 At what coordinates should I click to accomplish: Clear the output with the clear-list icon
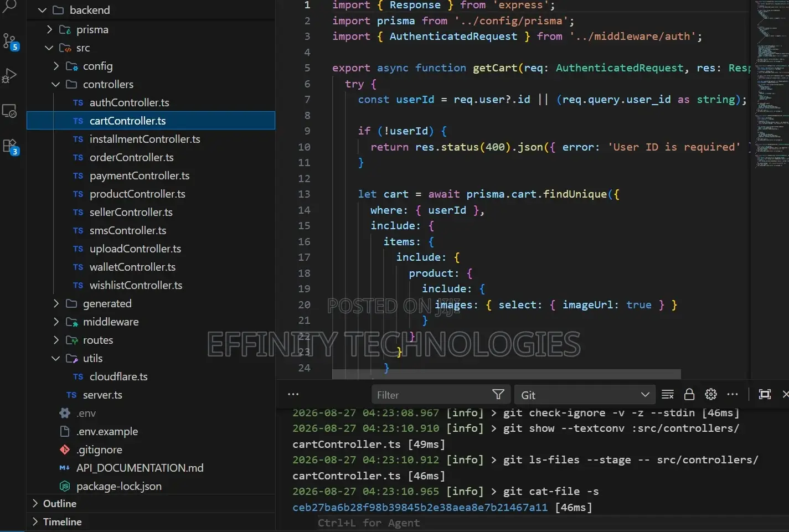(x=668, y=395)
